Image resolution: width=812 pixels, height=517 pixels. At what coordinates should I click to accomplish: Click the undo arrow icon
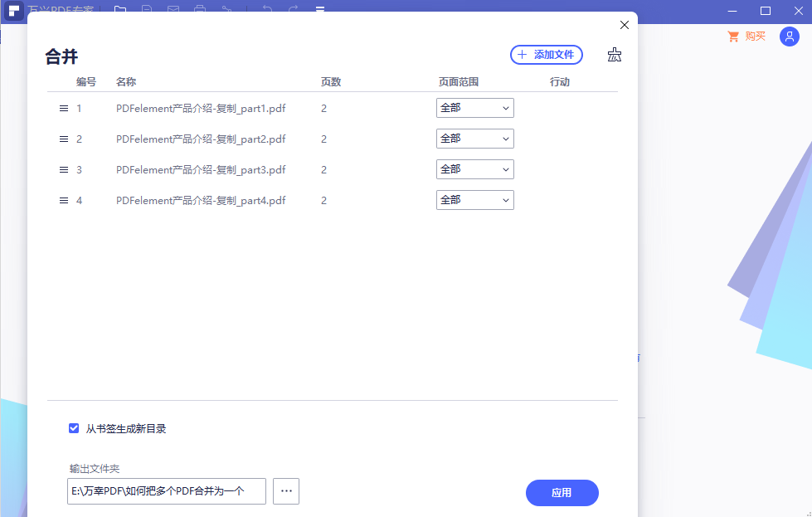coord(267,8)
